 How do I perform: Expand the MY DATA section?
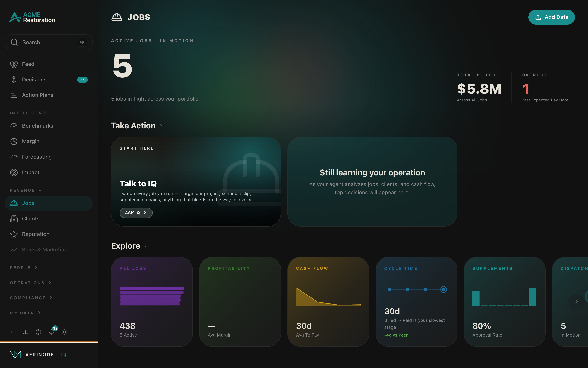25,313
